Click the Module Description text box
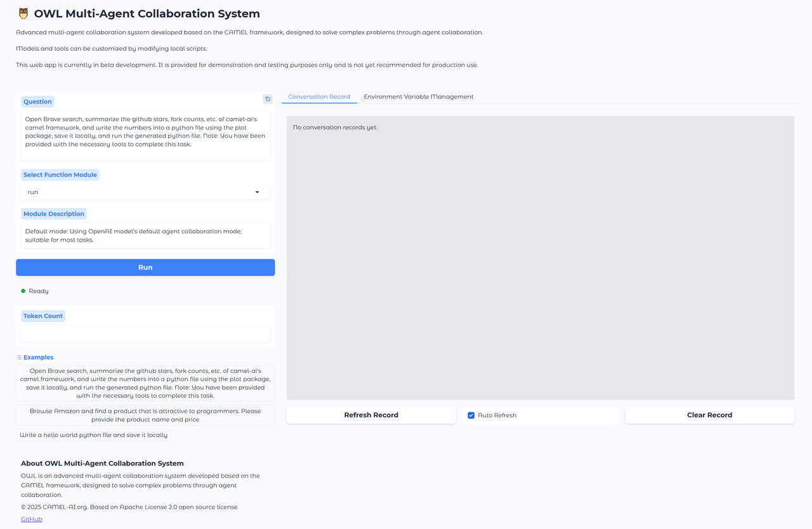This screenshot has height=529, width=812. 145,235
